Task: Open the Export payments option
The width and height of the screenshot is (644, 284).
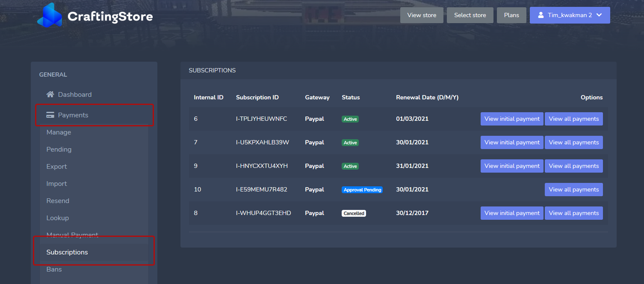Action: [x=56, y=167]
